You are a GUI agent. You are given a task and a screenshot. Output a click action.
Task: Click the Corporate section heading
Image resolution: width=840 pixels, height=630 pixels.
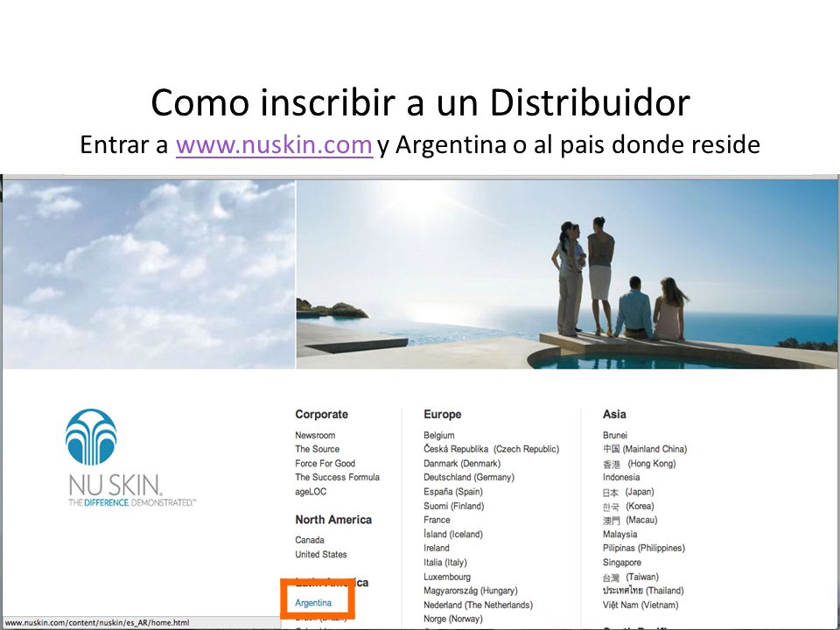[321, 414]
